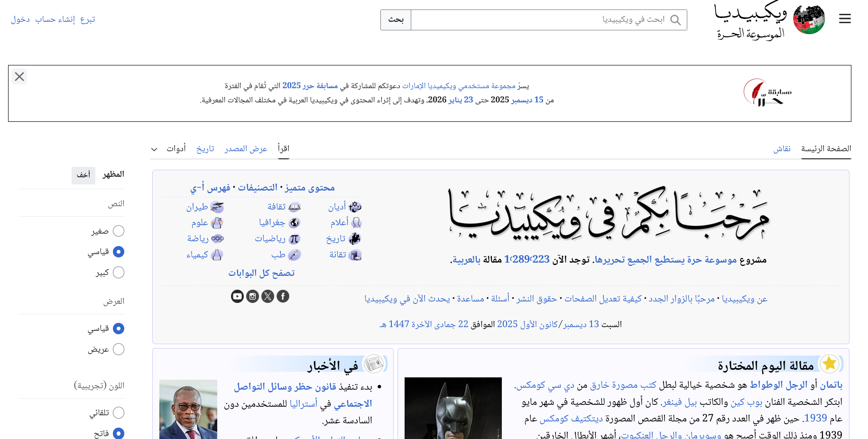Click the مساعدة help link
Image resolution: width=868 pixels, height=439 pixels.
(471, 299)
